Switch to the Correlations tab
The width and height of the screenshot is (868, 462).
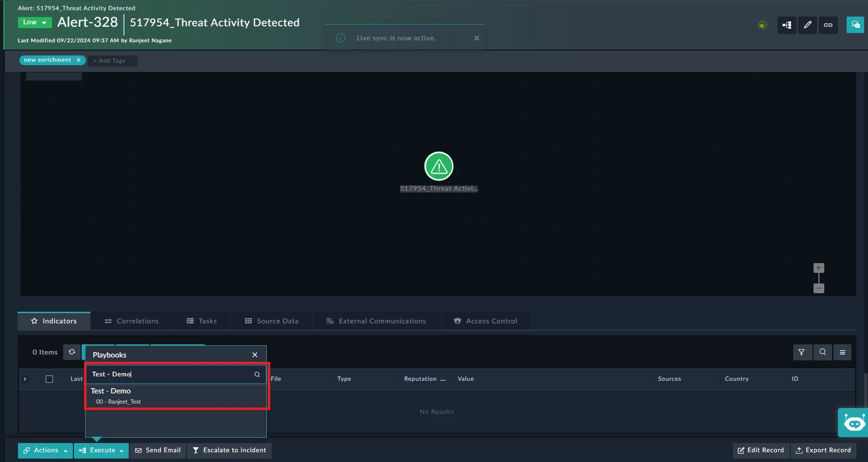(x=132, y=321)
